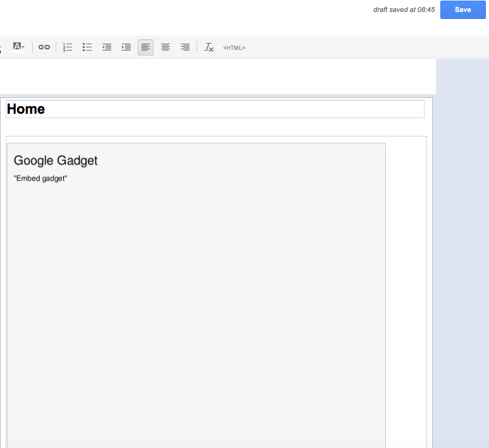
Task: Decrease the paragraph indent
Action: point(107,47)
